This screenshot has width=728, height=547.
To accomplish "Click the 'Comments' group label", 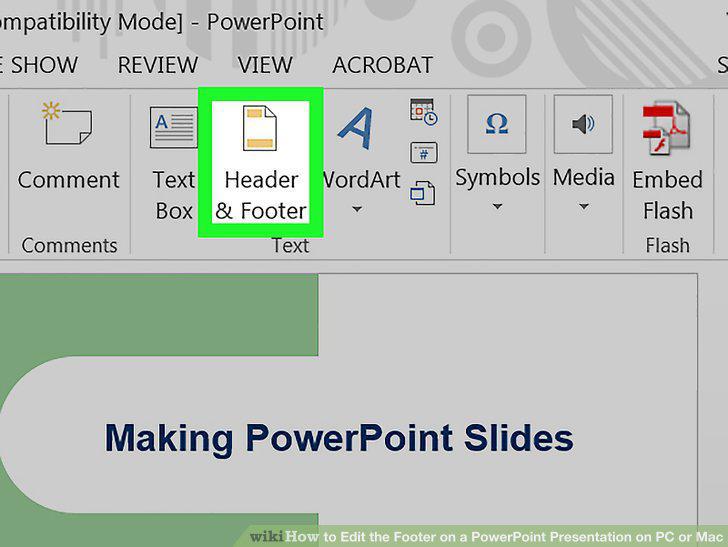I will click(x=69, y=245).
